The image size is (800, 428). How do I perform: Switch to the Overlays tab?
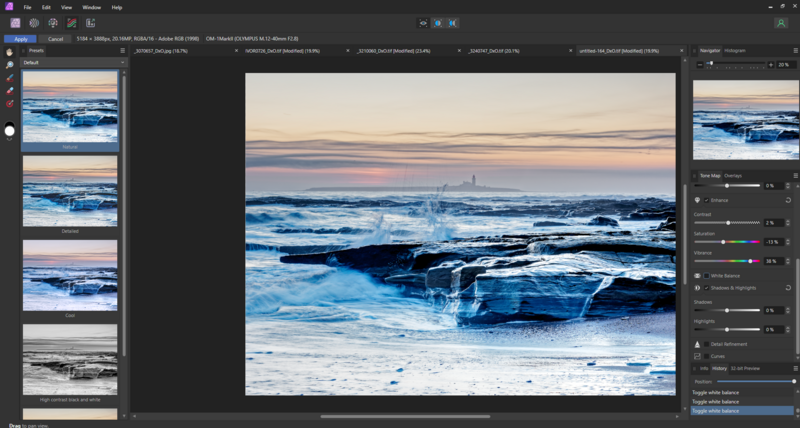click(733, 175)
